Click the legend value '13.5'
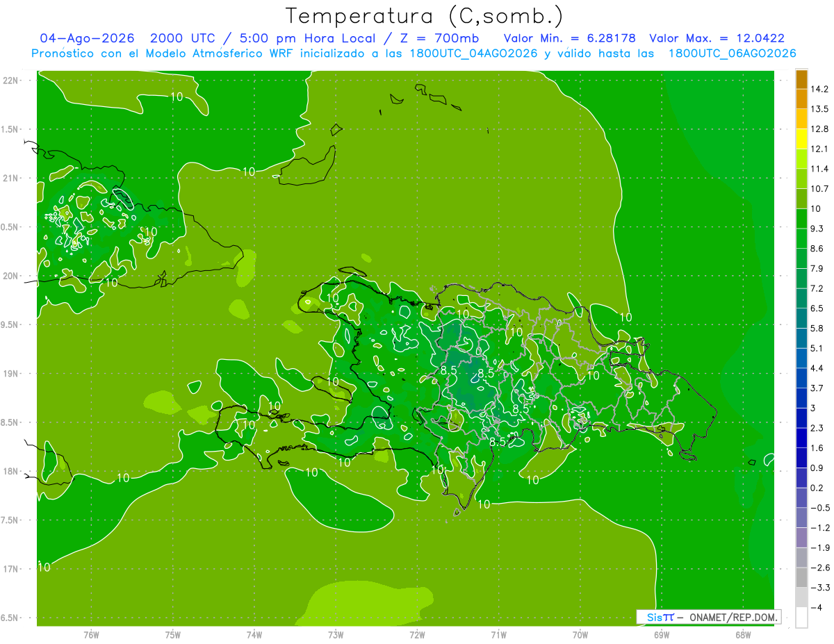This screenshot has width=834, height=644. pyautogui.click(x=821, y=109)
